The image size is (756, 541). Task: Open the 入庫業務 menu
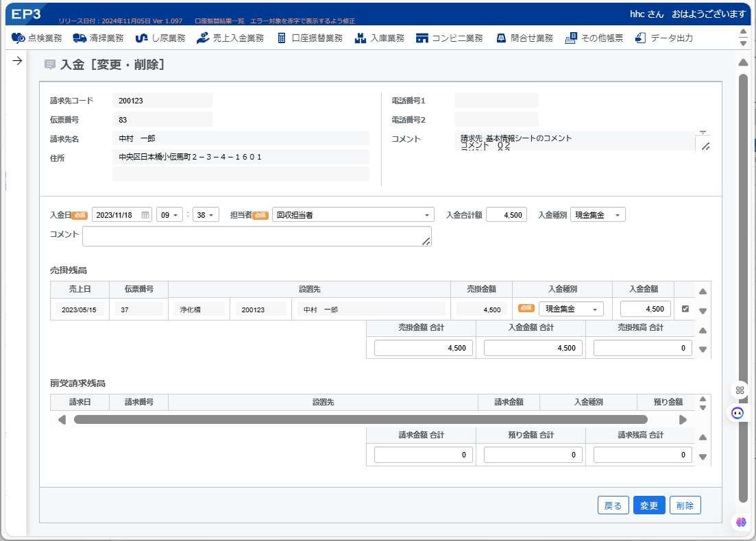[x=380, y=38]
